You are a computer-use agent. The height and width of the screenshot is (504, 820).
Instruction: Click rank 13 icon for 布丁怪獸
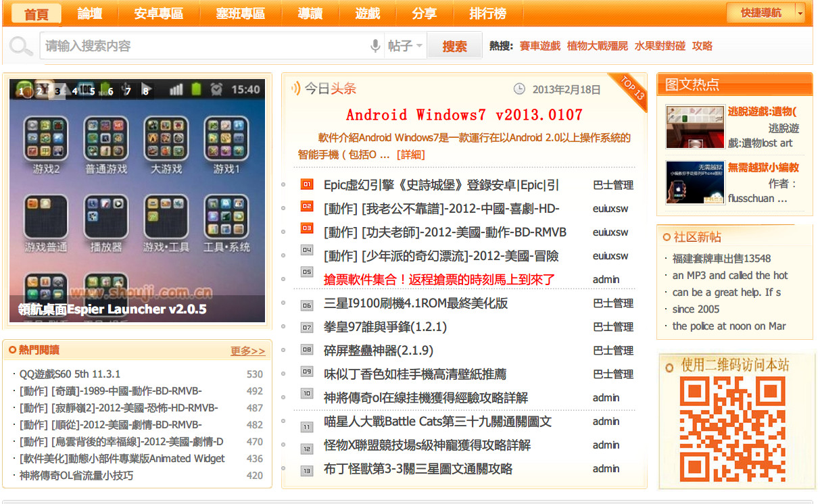pyautogui.click(x=307, y=470)
